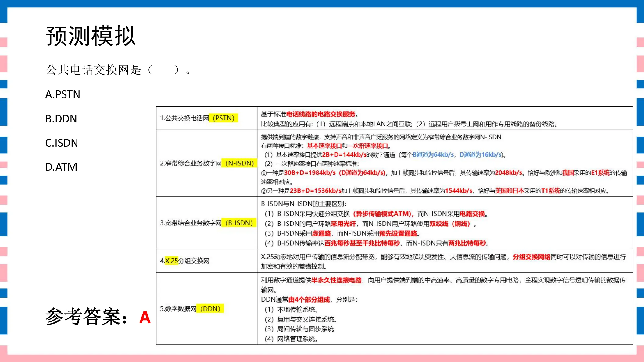The height and width of the screenshot is (362, 644).
Task: Click list item (2) 复用与交叉连接系统
Action: click(301, 319)
